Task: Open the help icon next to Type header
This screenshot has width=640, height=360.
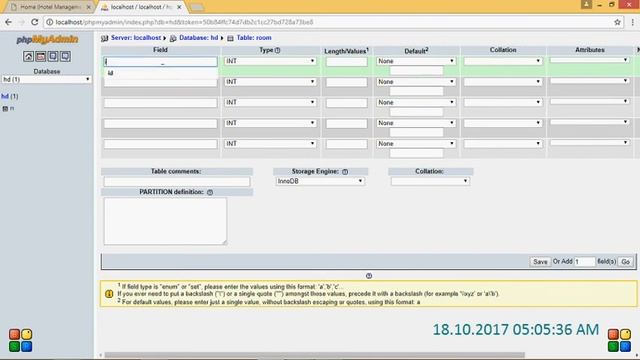Action: tap(278, 50)
